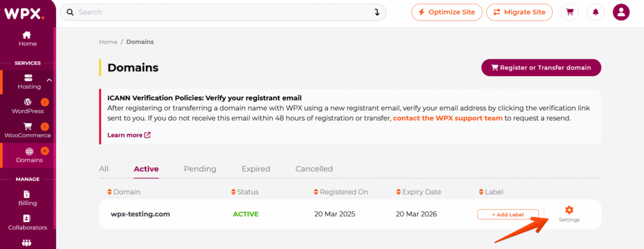Click the Optimize Site button

pyautogui.click(x=446, y=13)
